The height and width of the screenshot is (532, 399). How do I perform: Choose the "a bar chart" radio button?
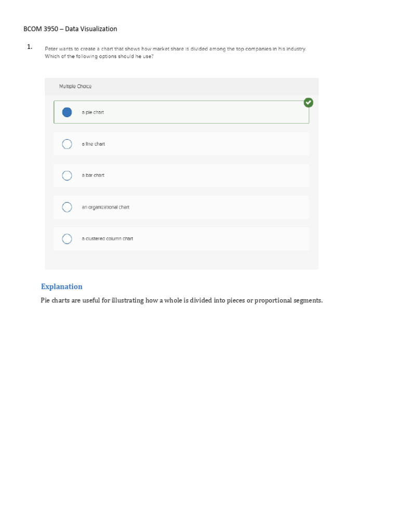67,176
